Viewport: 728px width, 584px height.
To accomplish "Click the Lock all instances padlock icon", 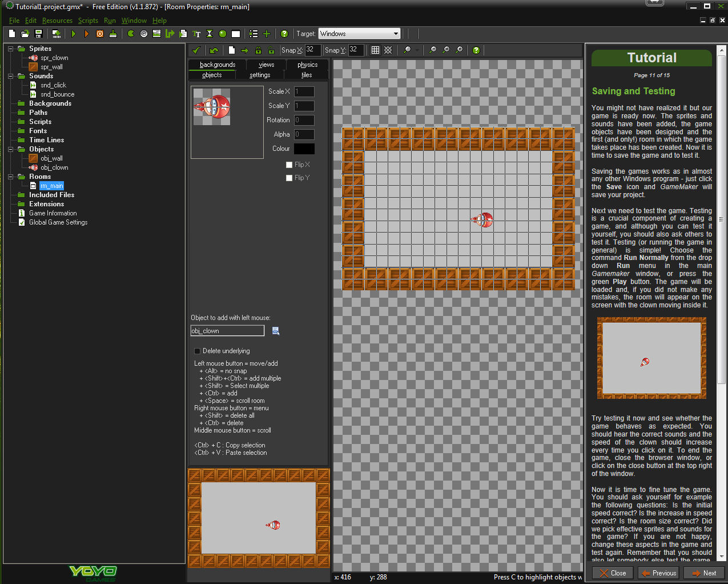I will pyautogui.click(x=258, y=50).
